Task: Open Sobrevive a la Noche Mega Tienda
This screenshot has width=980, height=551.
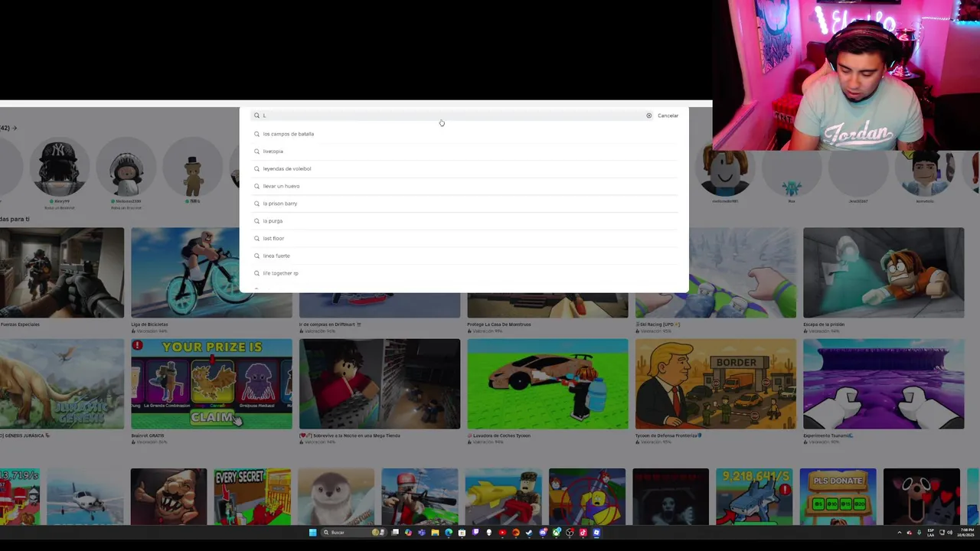Action: pyautogui.click(x=380, y=384)
